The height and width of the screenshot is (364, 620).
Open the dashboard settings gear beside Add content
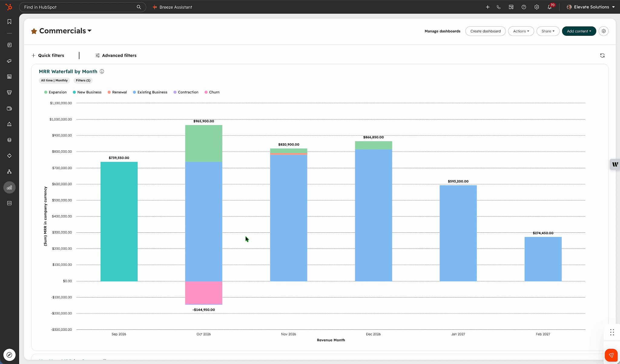[x=604, y=31]
